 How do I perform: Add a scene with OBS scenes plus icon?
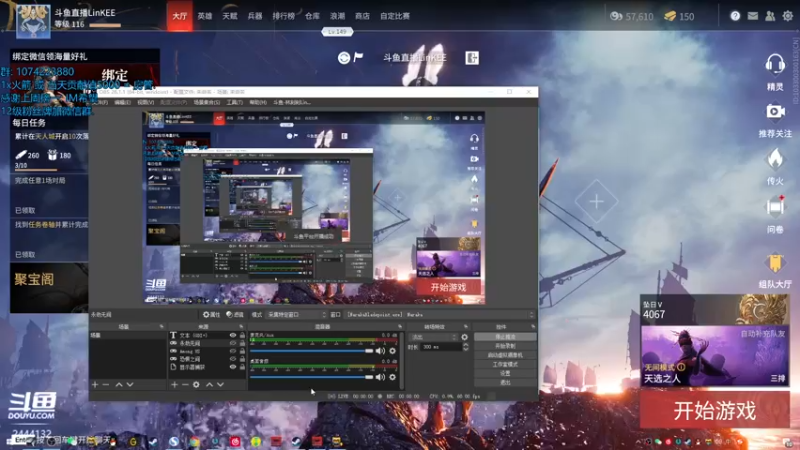click(x=95, y=384)
